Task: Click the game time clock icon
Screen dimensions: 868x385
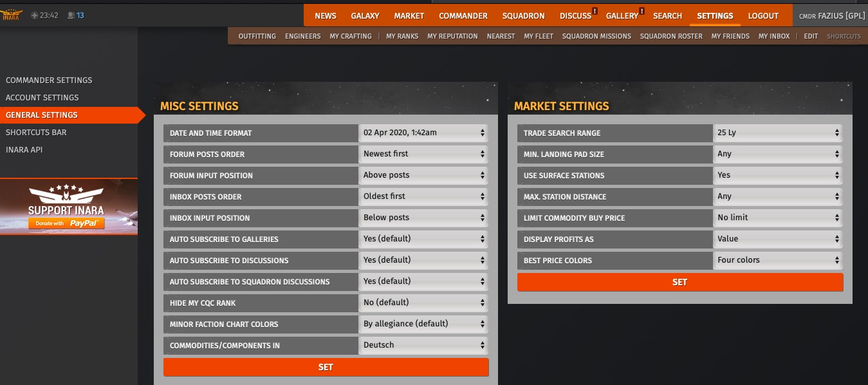Action: (35, 15)
